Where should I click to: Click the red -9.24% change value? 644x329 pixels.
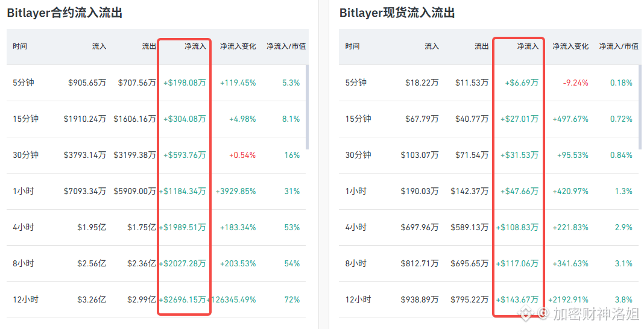pyautogui.click(x=575, y=83)
